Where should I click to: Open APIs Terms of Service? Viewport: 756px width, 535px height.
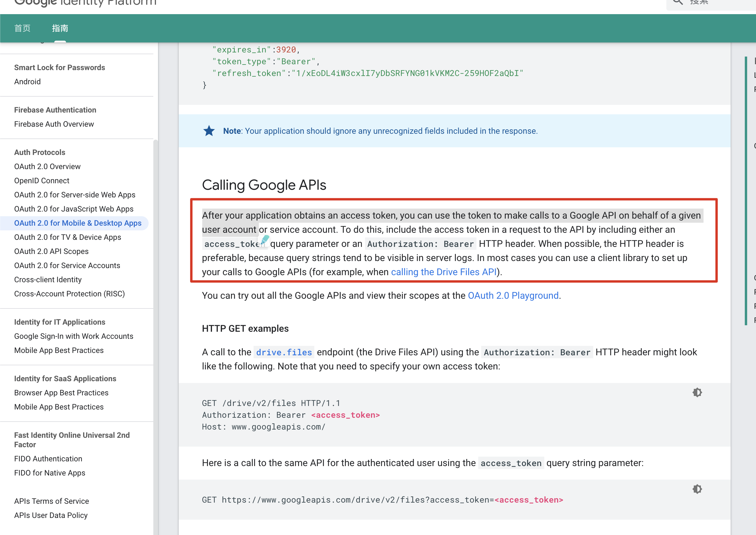pos(51,501)
